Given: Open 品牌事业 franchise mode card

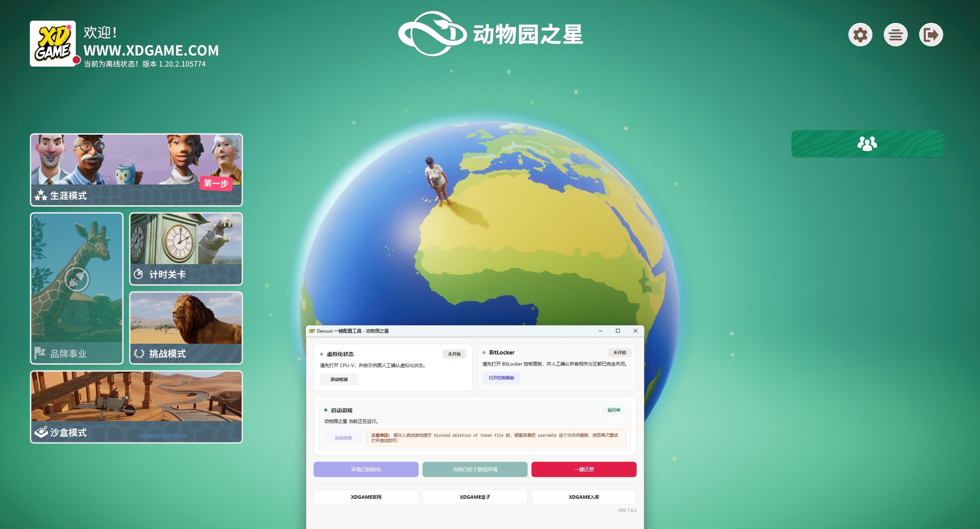Looking at the screenshot, I should 77,288.
